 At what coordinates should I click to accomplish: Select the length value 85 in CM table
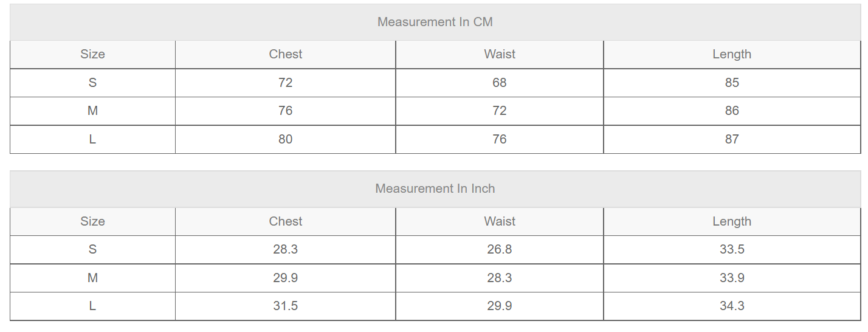coord(731,83)
